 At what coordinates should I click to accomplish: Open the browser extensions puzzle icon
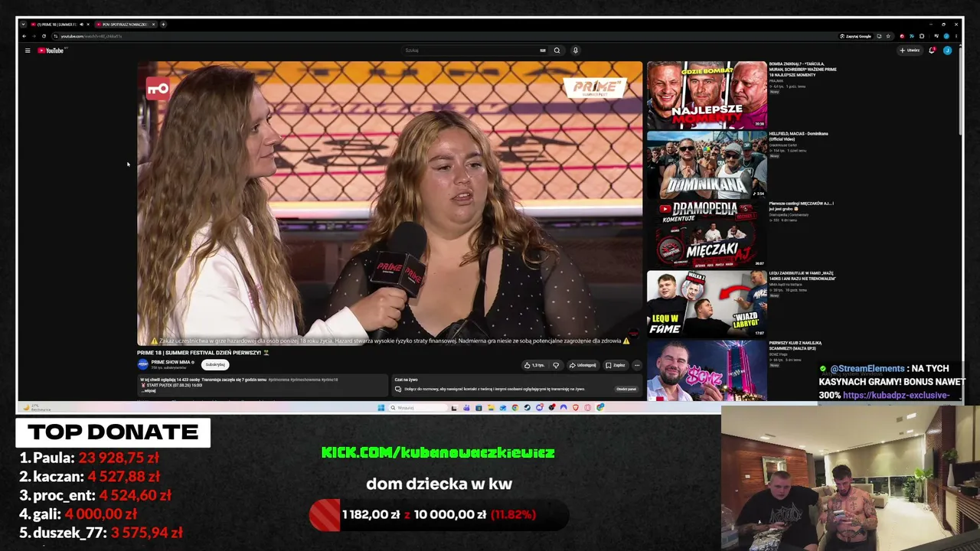(x=922, y=36)
